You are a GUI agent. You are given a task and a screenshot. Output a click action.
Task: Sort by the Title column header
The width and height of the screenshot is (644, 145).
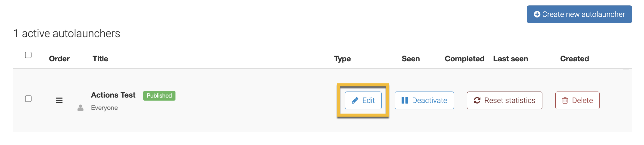click(x=100, y=59)
